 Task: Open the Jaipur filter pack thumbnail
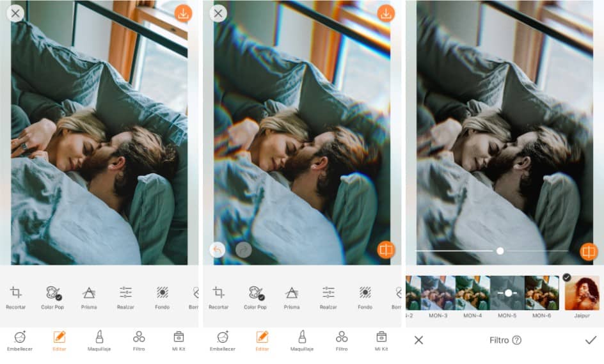[x=582, y=294]
